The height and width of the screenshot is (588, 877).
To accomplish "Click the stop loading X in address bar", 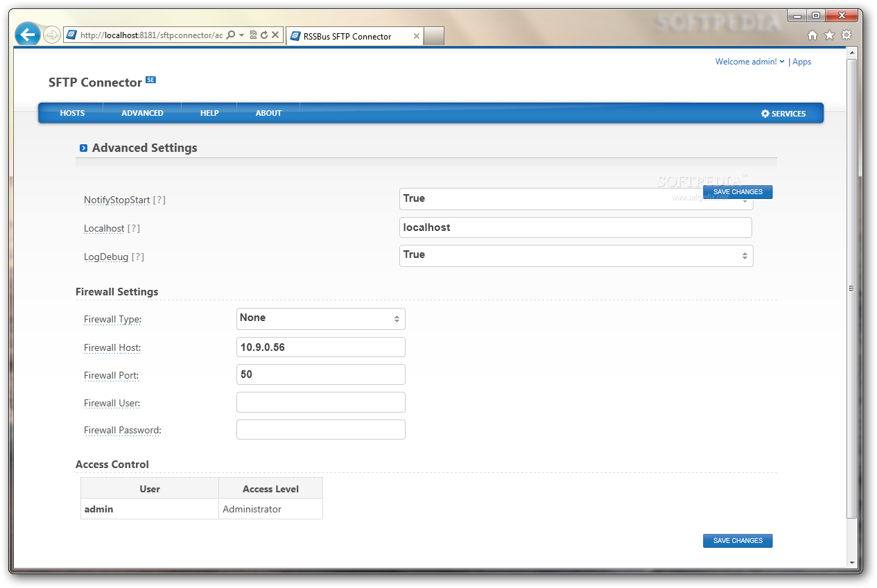I will pyautogui.click(x=275, y=35).
